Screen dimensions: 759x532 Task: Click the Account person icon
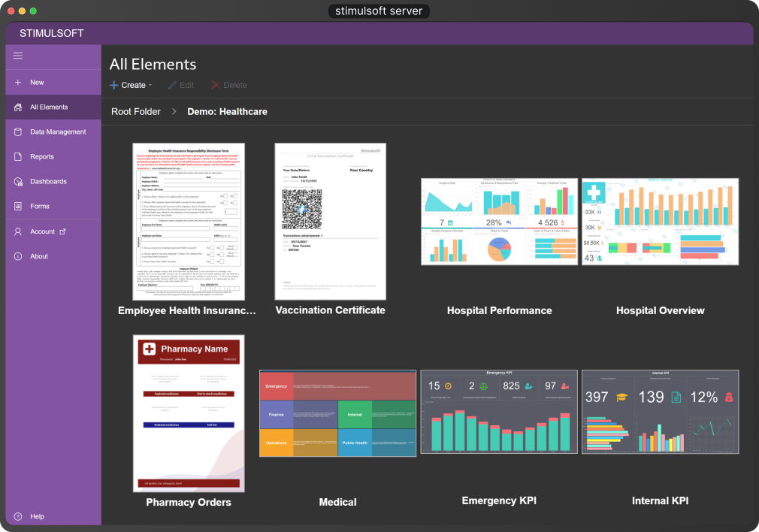click(18, 231)
